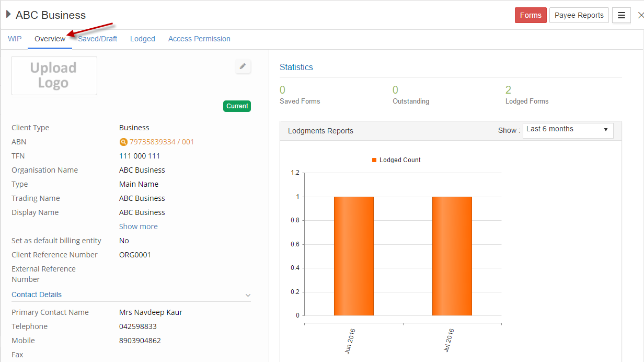Open the Saved/Draft tab

pos(98,39)
